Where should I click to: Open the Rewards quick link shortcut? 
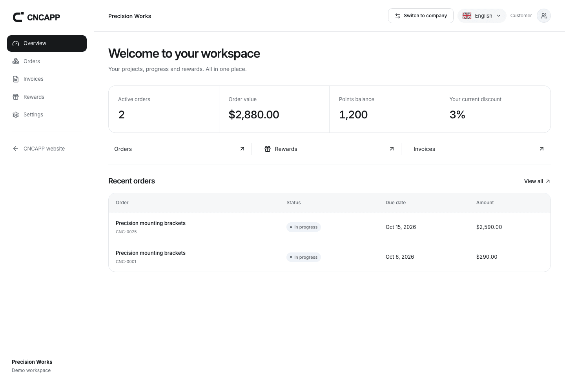[329, 149]
